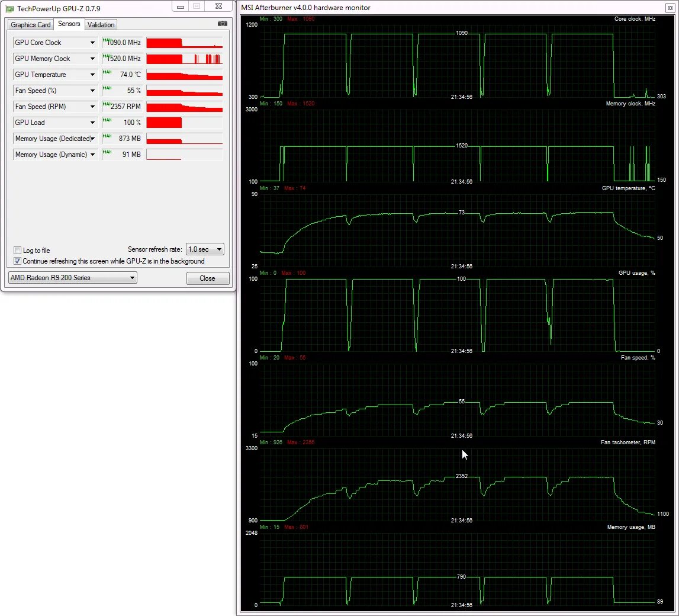Screen dimensions: 679x616
Task: Click the Memory usage, MB graph label
Action: point(631,527)
